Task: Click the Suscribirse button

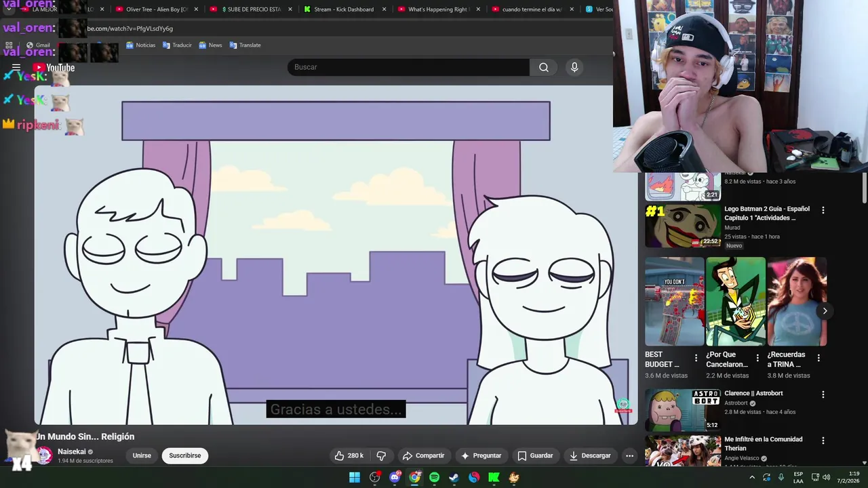Action: click(185, 455)
